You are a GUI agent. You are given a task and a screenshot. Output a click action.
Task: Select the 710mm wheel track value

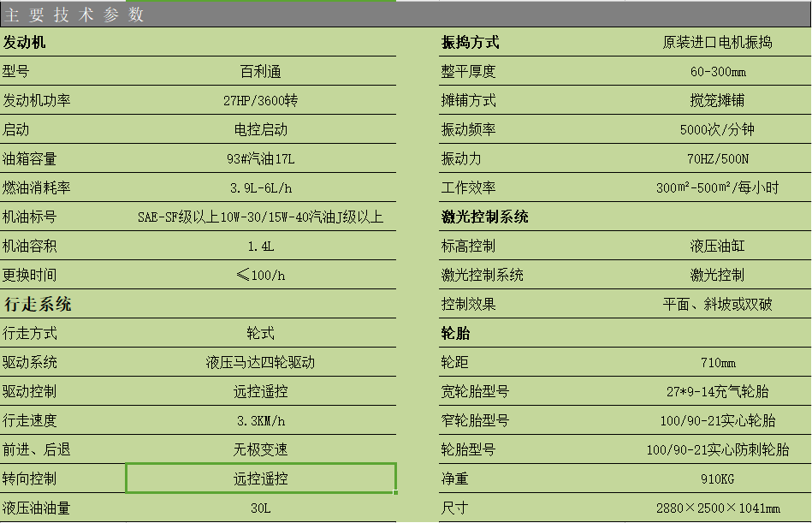pos(718,362)
